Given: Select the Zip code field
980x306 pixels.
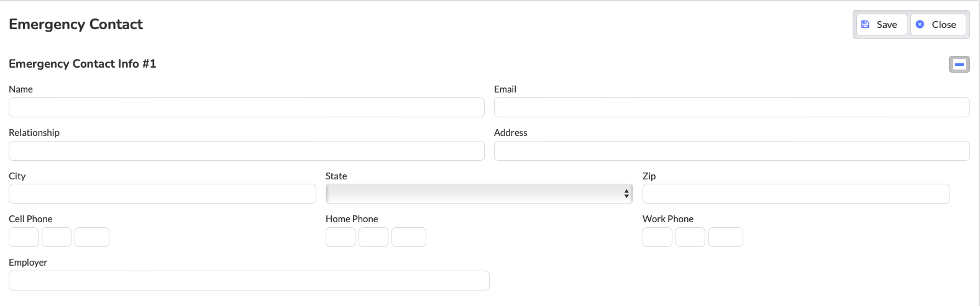Looking at the screenshot, I should 796,194.
